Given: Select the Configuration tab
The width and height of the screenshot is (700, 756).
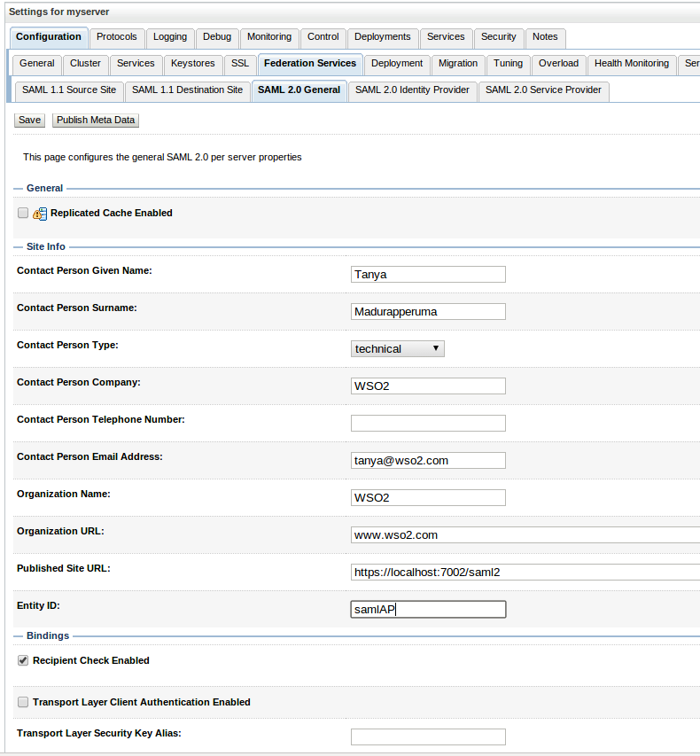Looking at the screenshot, I should coord(48,37).
